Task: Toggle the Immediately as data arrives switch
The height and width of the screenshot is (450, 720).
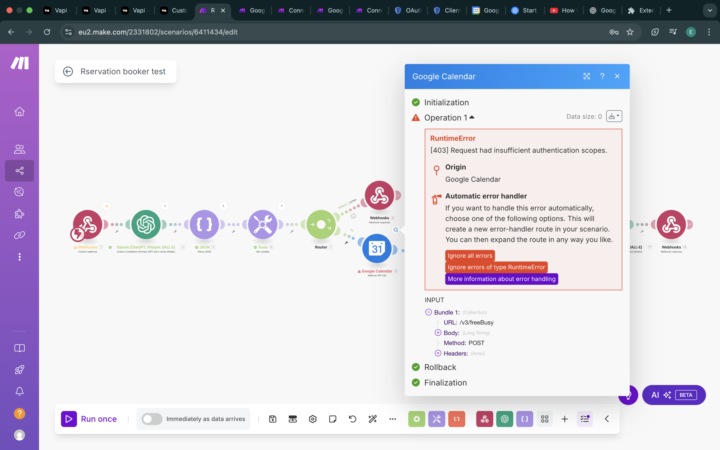Action: 152,419
